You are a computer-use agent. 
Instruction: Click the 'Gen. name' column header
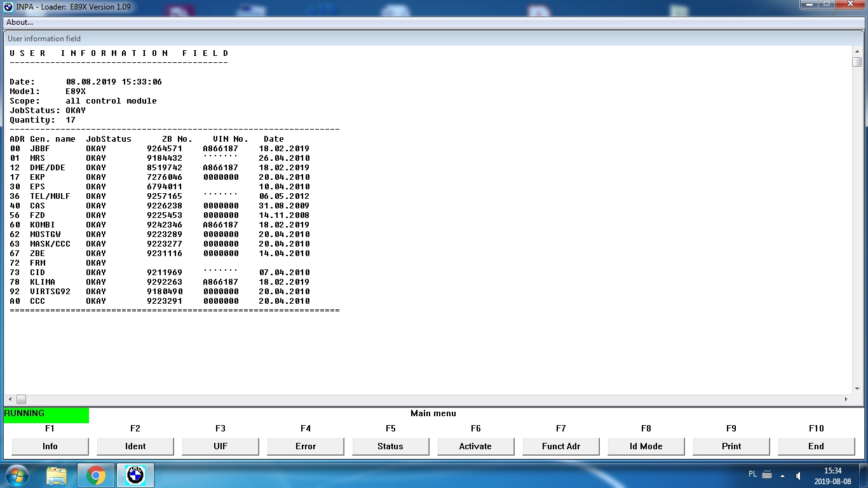coord(53,139)
